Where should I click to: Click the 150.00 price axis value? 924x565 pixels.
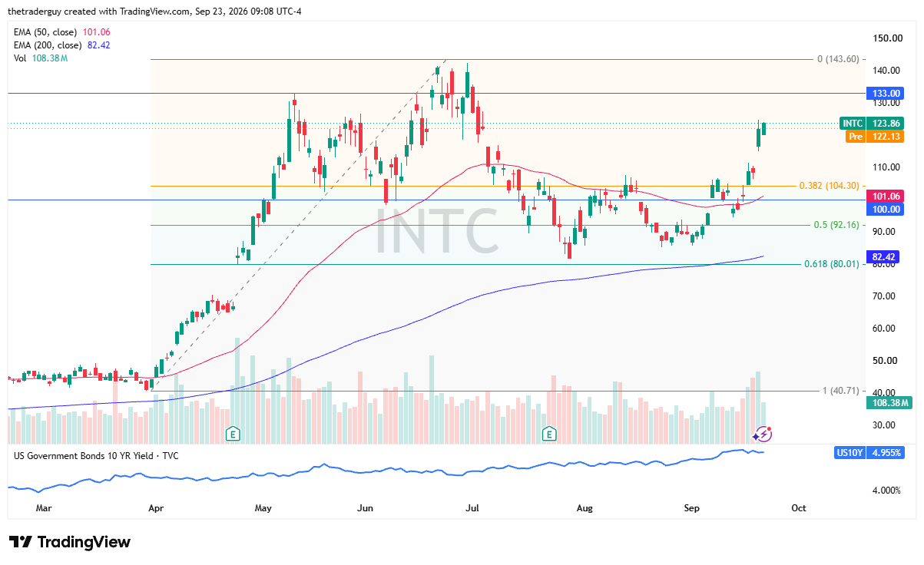tap(887, 38)
